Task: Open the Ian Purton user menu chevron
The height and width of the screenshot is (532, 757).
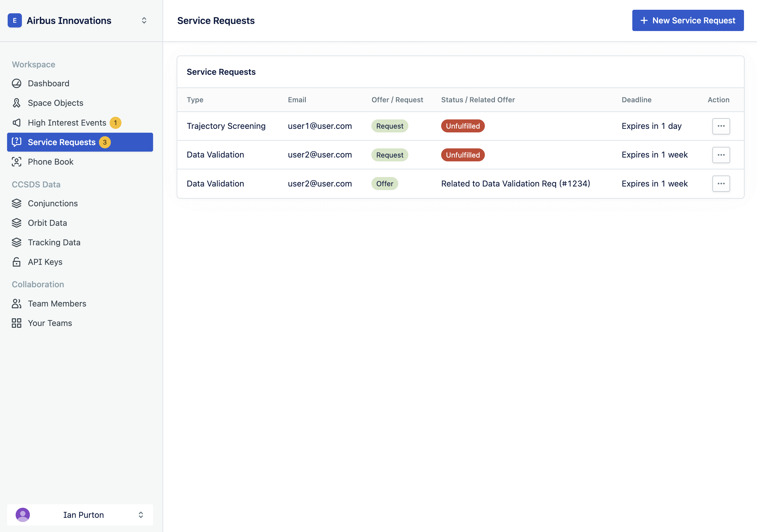Action: click(141, 515)
